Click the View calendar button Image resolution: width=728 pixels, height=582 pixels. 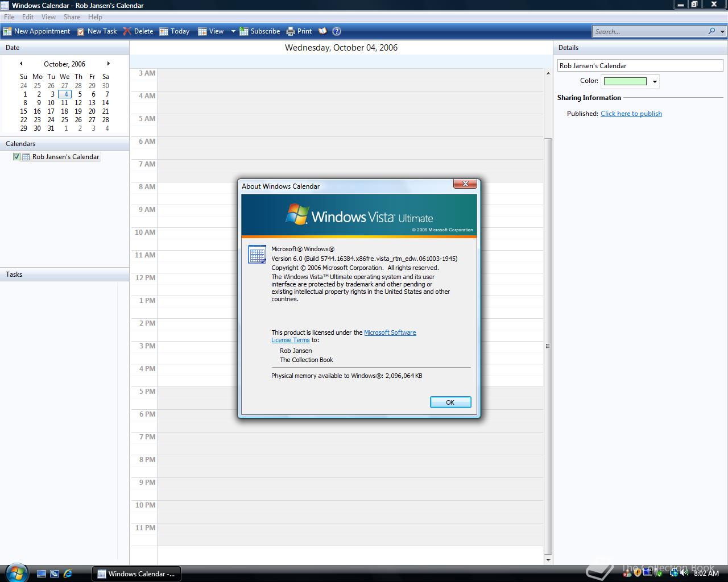click(x=210, y=31)
